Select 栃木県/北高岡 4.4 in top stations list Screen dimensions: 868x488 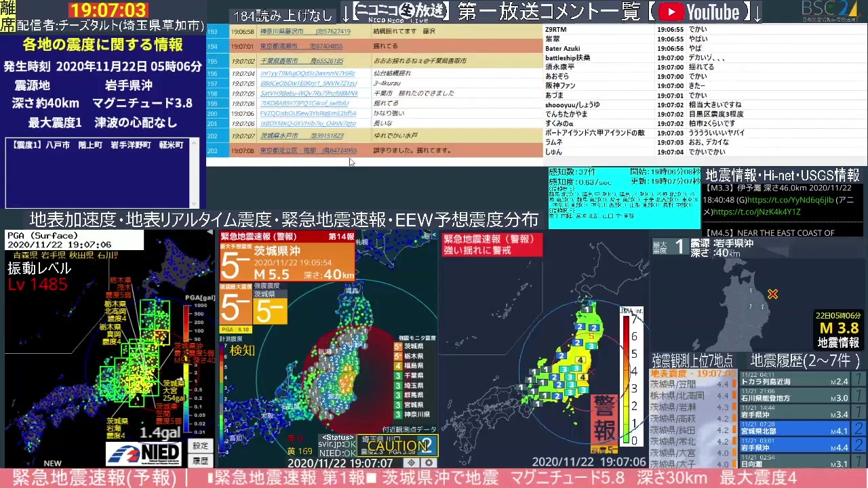point(692,396)
